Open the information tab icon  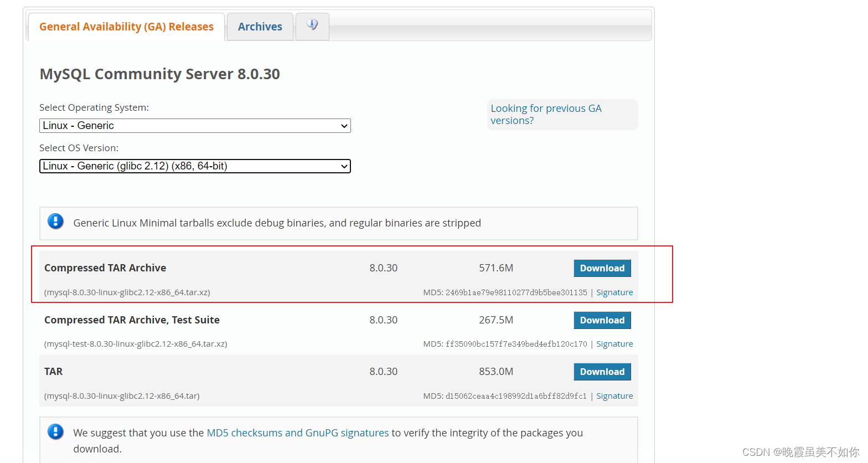tap(312, 26)
